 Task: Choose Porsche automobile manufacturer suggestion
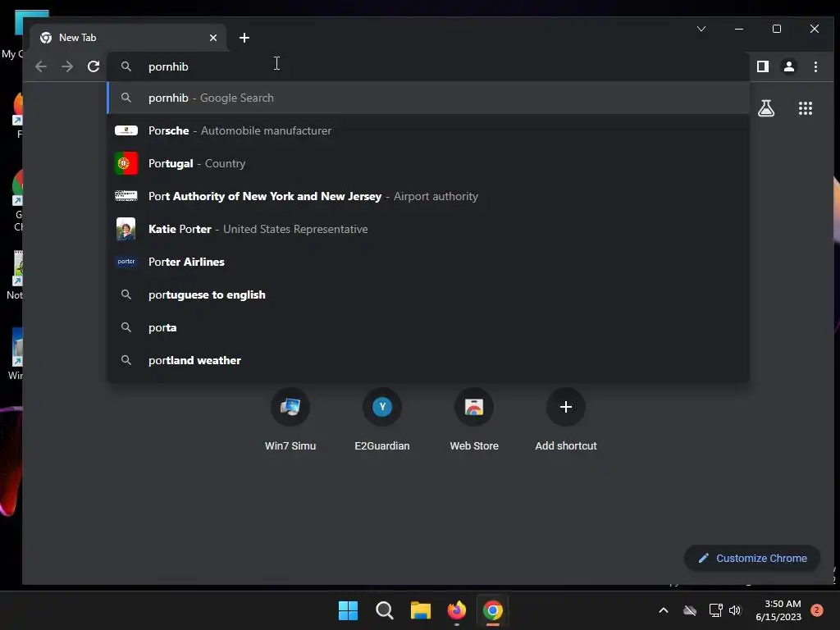[x=428, y=130]
